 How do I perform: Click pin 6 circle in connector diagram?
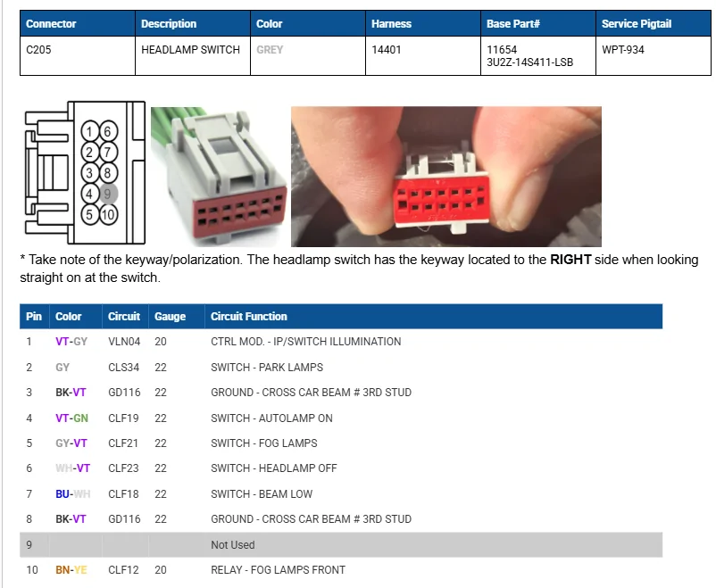pos(108,131)
